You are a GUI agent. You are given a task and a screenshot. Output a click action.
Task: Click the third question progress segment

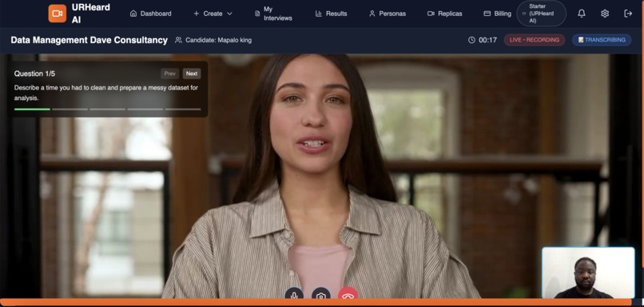click(107, 110)
